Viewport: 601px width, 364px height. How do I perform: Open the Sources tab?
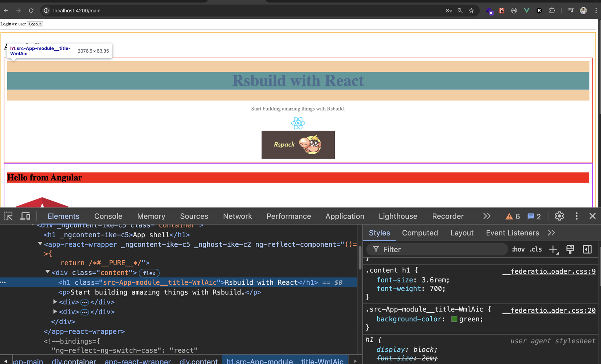click(194, 216)
